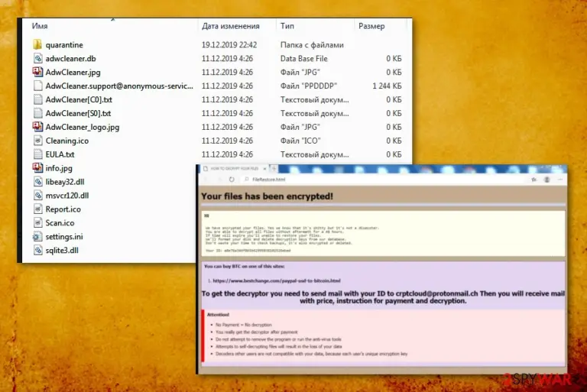Viewport: 587px width, 392px height.
Task: Open a new browser tab with plus button
Action: pos(274,168)
